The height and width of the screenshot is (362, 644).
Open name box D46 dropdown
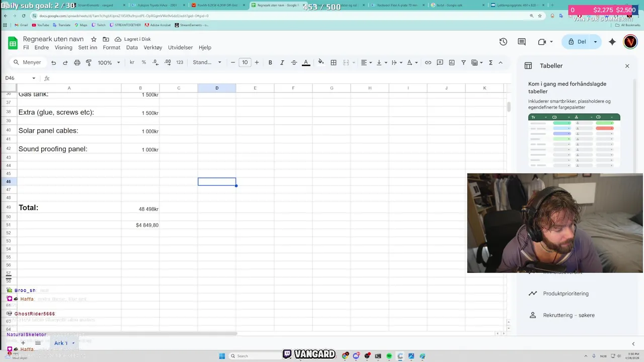34,78
